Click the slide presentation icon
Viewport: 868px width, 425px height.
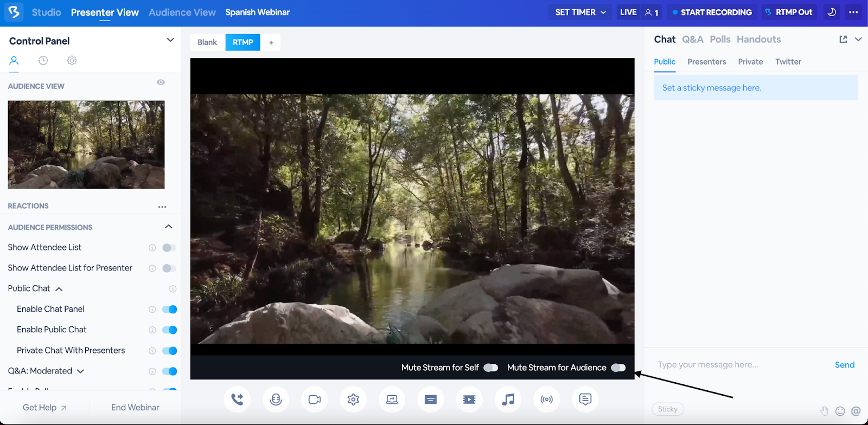[431, 400]
